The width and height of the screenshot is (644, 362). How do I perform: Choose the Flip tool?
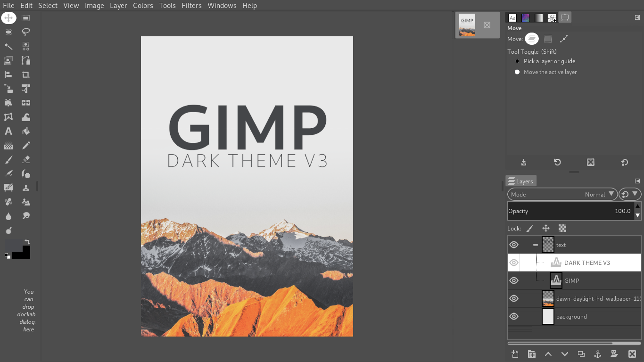click(x=26, y=103)
